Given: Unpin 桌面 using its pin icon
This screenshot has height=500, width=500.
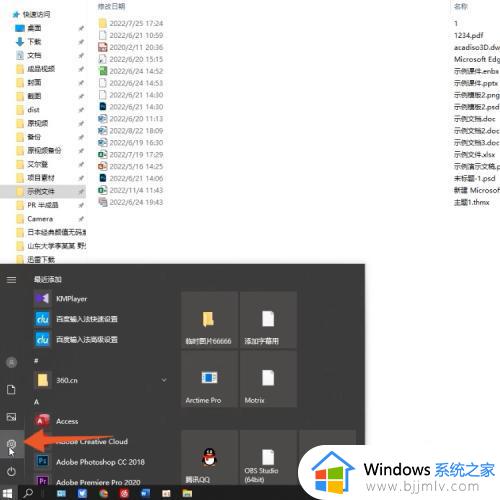Looking at the screenshot, I should [x=81, y=28].
